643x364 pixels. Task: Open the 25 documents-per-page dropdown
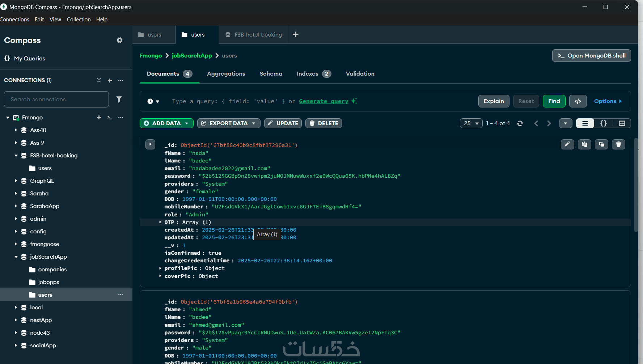pos(471,123)
